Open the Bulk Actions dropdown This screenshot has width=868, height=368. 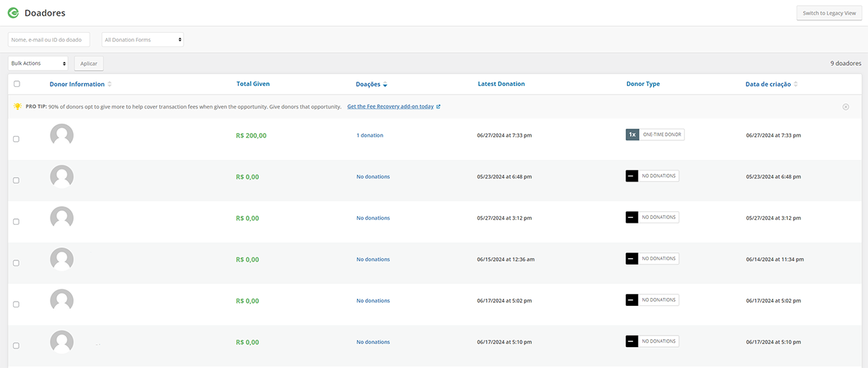pyautogui.click(x=38, y=64)
